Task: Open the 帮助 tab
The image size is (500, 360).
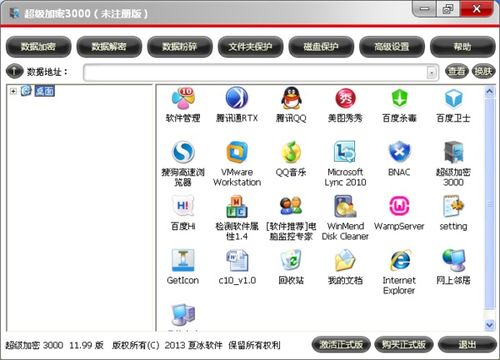Action: point(463,47)
